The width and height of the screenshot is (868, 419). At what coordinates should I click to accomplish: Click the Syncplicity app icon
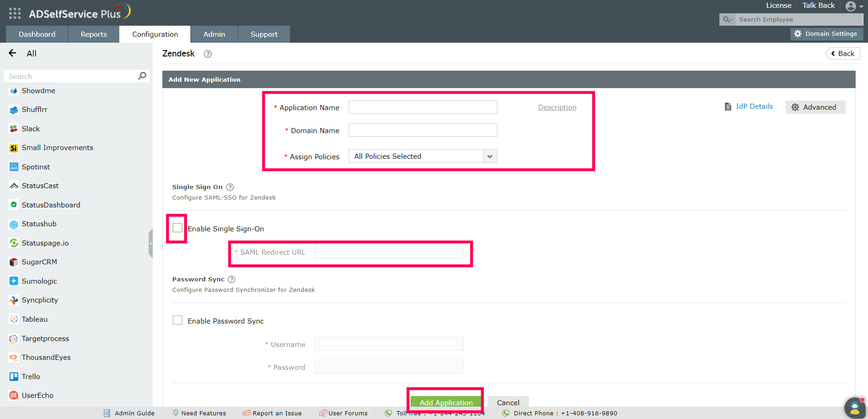click(14, 300)
